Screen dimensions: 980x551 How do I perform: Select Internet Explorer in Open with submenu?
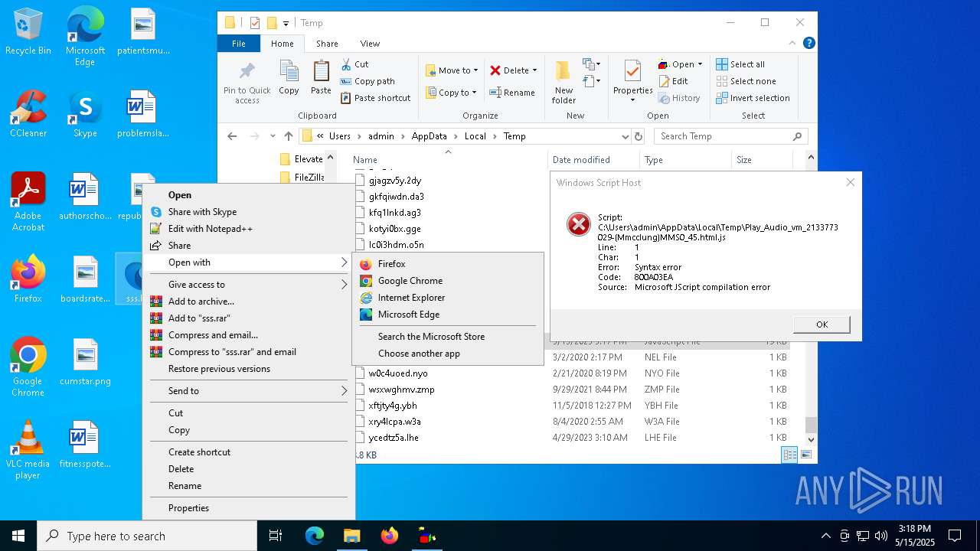pyautogui.click(x=448, y=298)
